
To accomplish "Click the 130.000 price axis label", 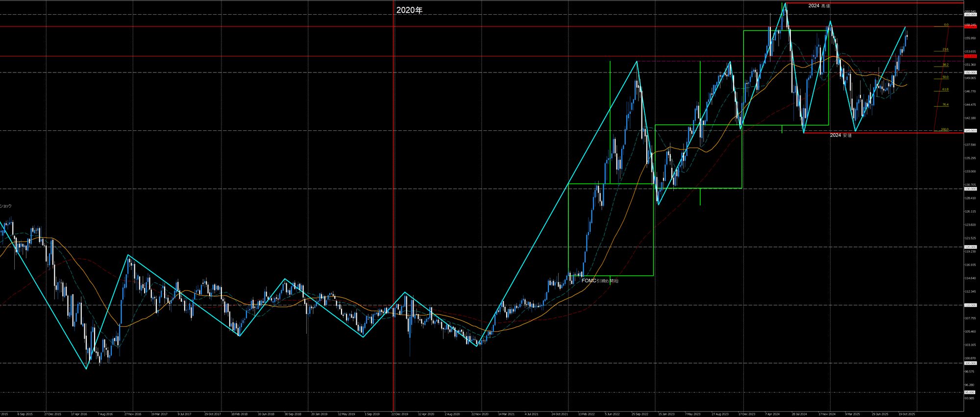I will pyautogui.click(x=970, y=189).
